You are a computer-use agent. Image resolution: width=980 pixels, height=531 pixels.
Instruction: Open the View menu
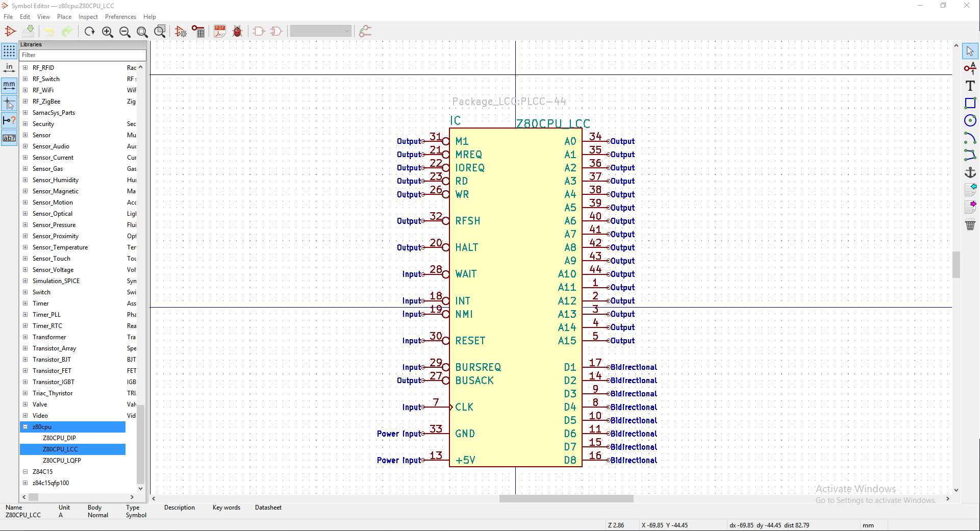[x=43, y=17]
